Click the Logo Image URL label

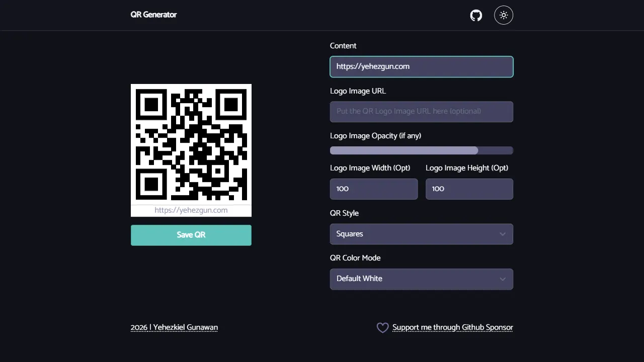coord(358,91)
